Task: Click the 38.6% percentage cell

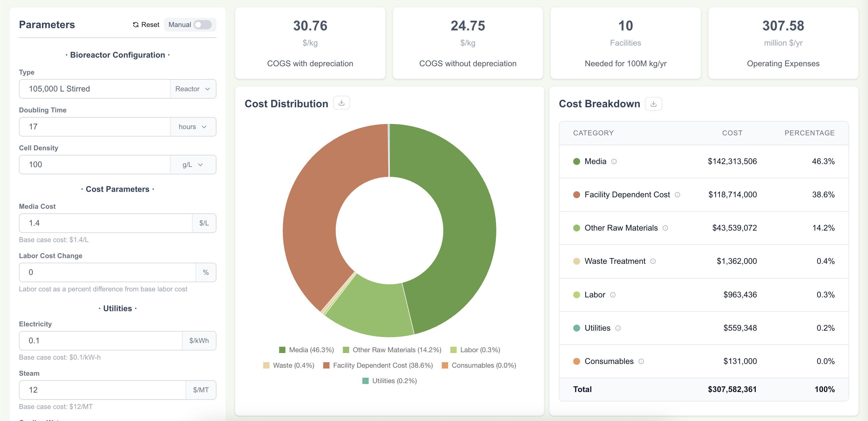Action: coord(823,195)
